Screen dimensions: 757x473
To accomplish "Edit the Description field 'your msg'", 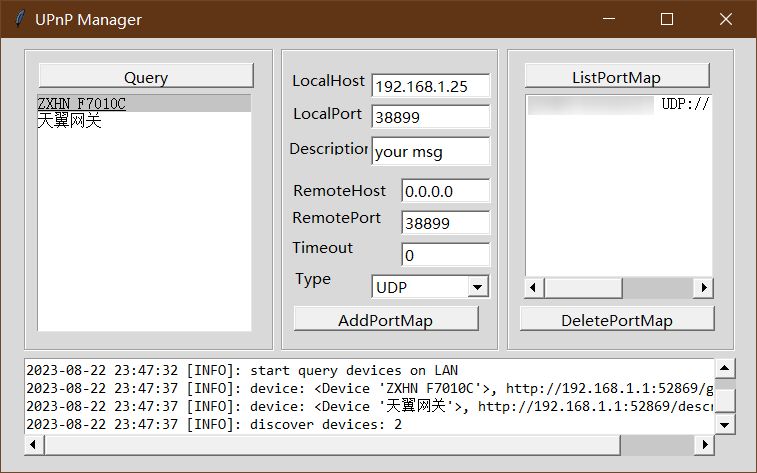I will (431, 151).
